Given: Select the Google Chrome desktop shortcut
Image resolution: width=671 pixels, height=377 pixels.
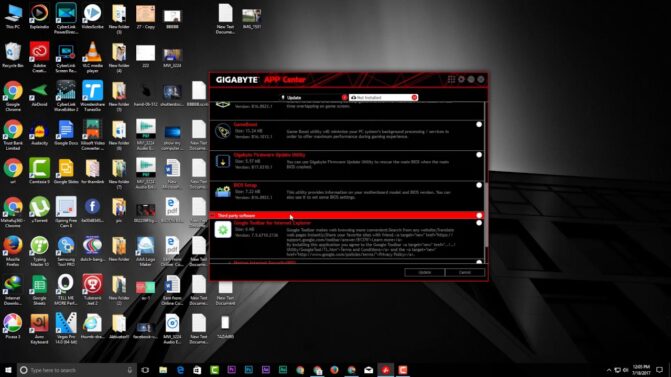Looking at the screenshot, I should point(13,96).
